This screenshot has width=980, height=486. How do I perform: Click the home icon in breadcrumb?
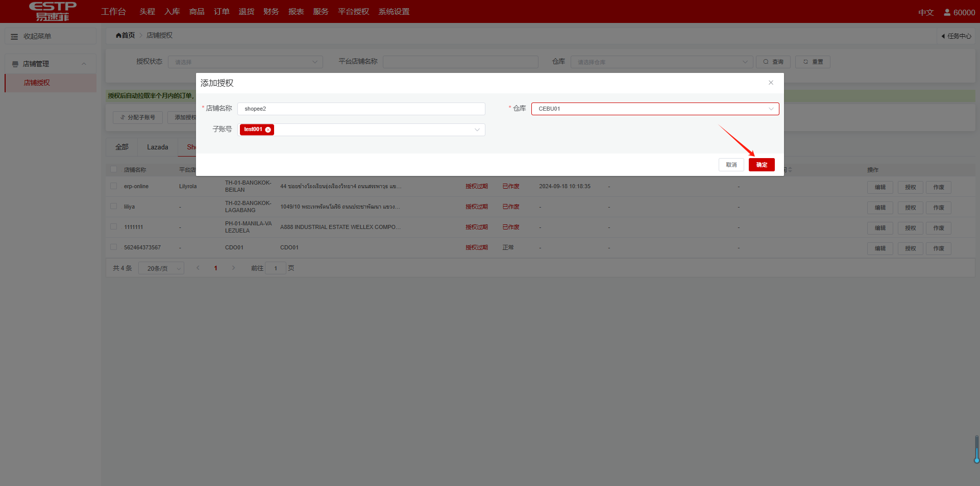coord(119,35)
